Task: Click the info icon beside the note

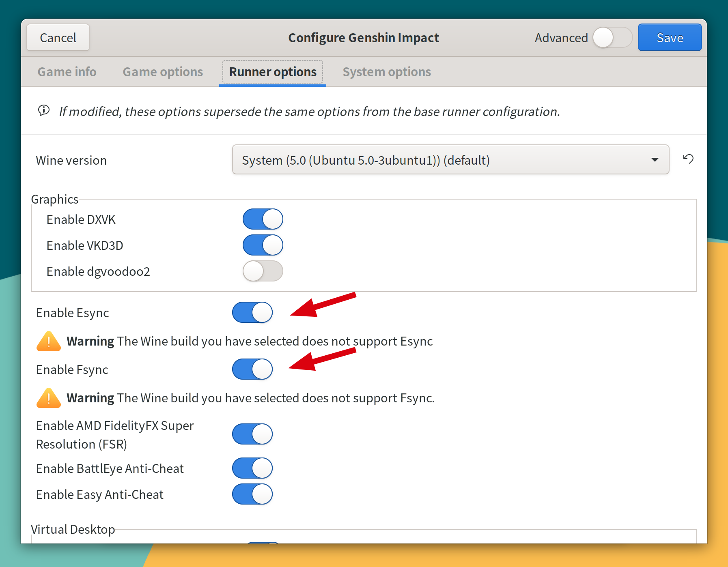Action: [x=44, y=110]
